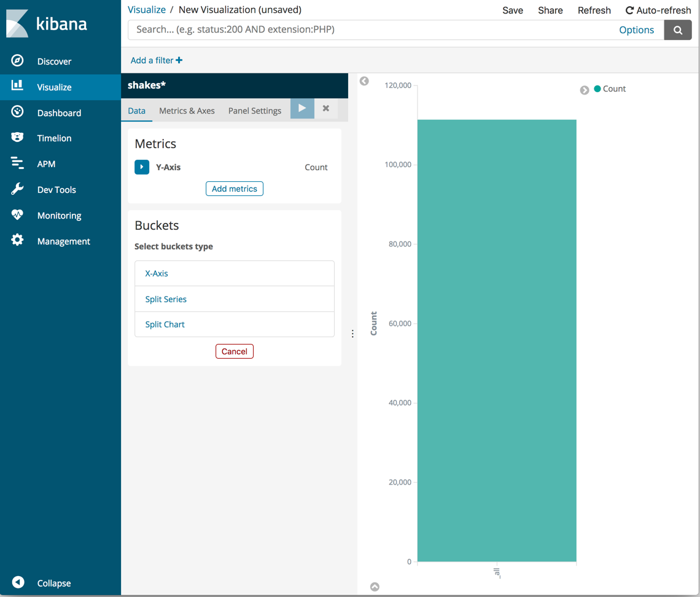The width and height of the screenshot is (700, 597).
Task: Click the Add metrics button
Action: pyautogui.click(x=234, y=189)
